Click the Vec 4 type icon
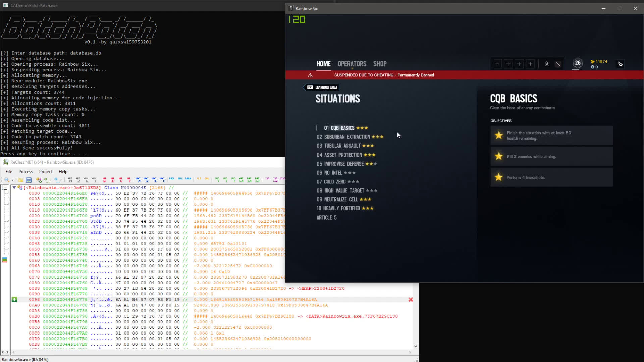 coord(217,180)
